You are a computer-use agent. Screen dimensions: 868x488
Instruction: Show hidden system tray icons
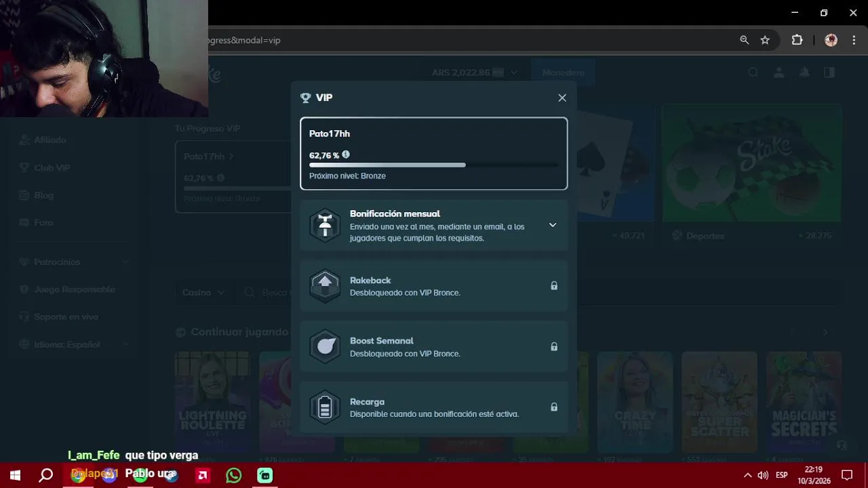[x=747, y=475]
